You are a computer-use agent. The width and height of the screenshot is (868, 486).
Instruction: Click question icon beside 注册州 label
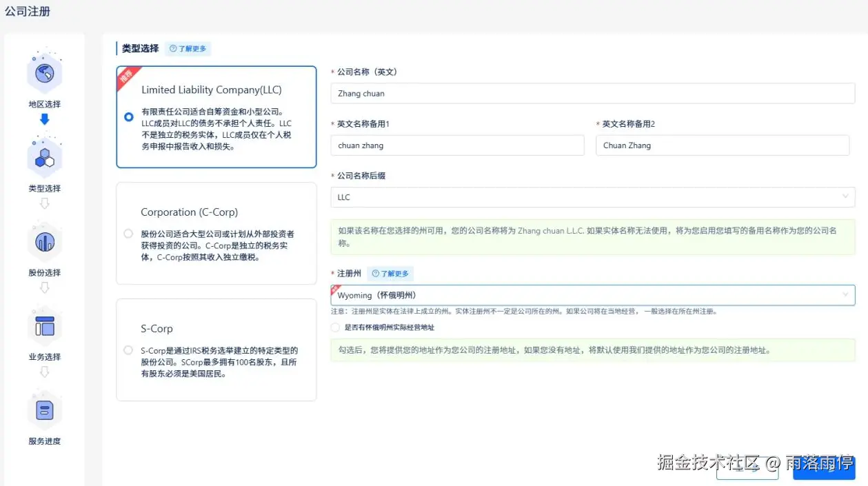376,274
